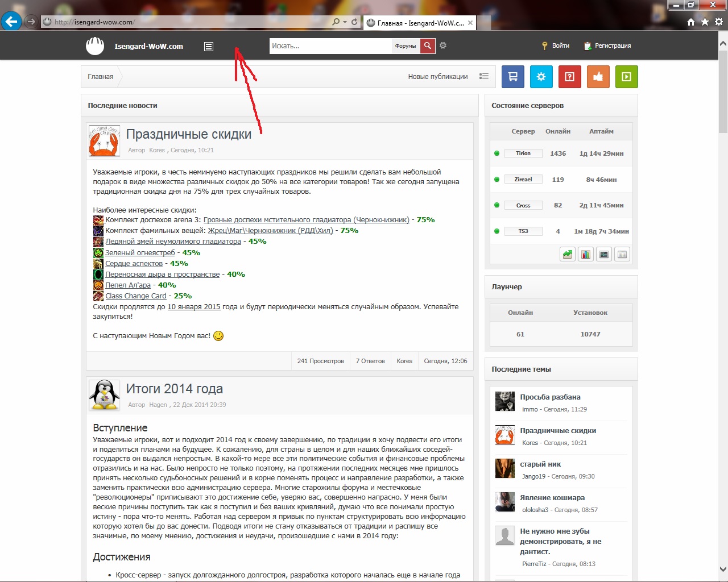Click the Войти login link
This screenshot has width=728, height=582.
tap(556, 46)
